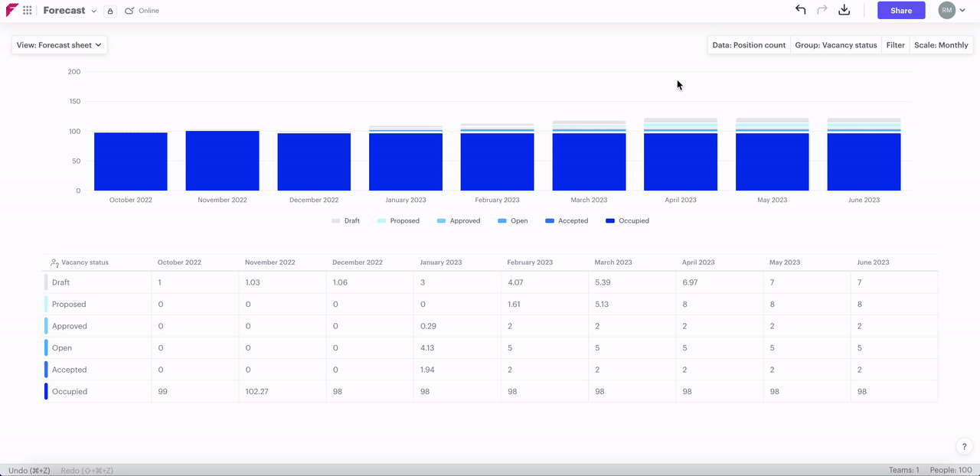Open the Scale: Monthly menu
This screenshot has height=476, width=980.
point(940,45)
